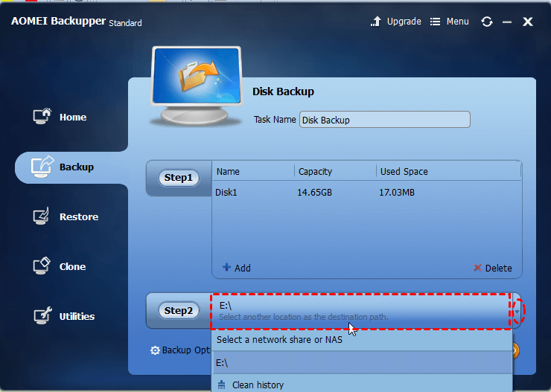
Task: Click the destination path E:\ field
Action: pyautogui.click(x=360, y=311)
